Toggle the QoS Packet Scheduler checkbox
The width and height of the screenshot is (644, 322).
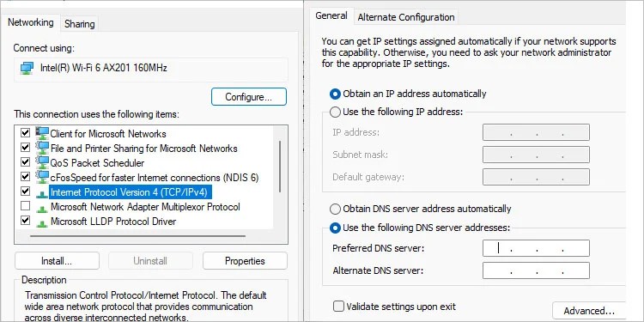click(x=26, y=161)
